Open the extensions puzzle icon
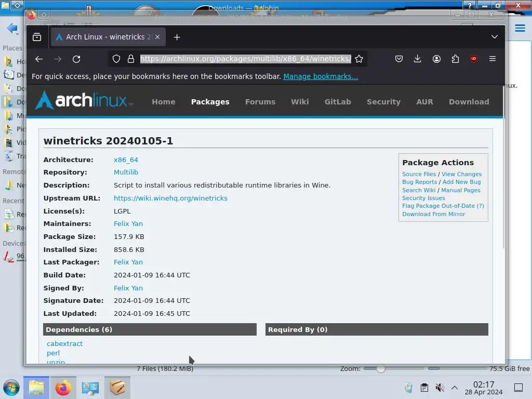Image resolution: width=532 pixels, height=399 pixels. (455, 59)
